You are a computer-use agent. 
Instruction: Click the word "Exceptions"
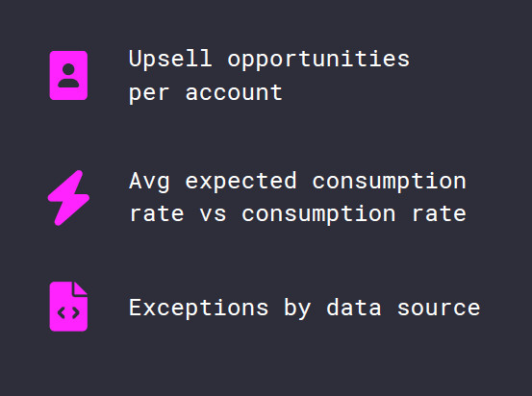point(198,309)
